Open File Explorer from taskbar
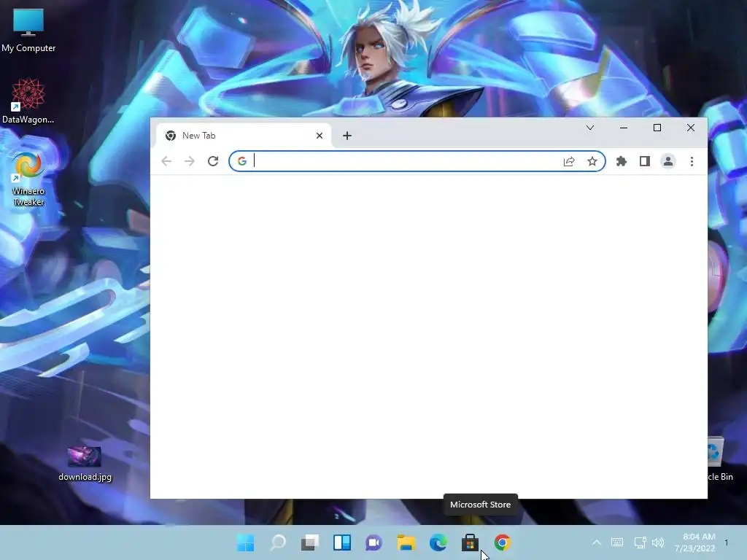The image size is (747, 560). [406, 542]
